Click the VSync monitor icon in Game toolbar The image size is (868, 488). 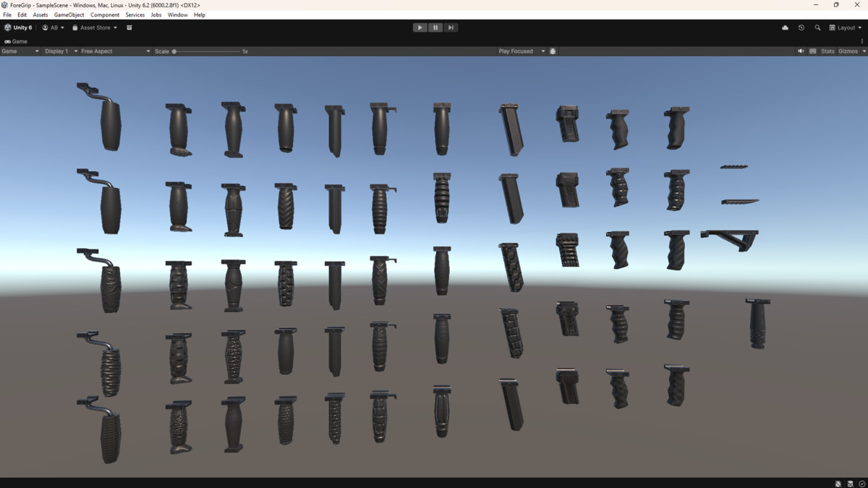[x=813, y=51]
